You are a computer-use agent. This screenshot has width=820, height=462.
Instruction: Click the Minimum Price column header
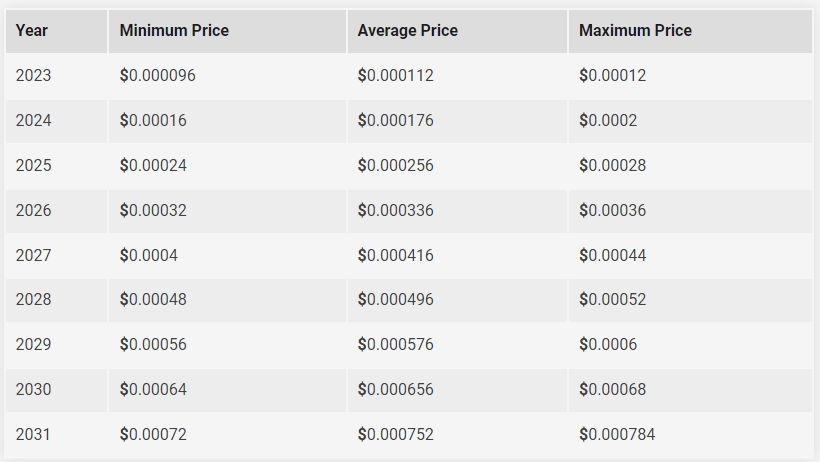click(x=227, y=31)
